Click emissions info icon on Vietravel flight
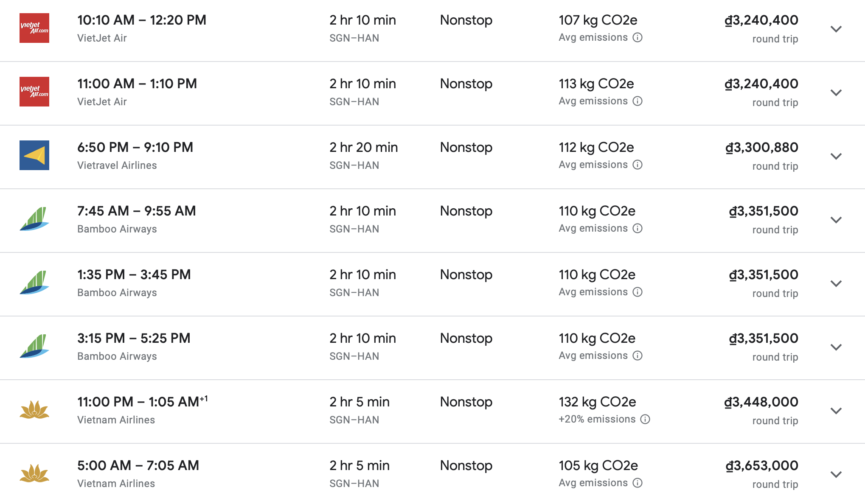The image size is (865, 504). point(638,165)
